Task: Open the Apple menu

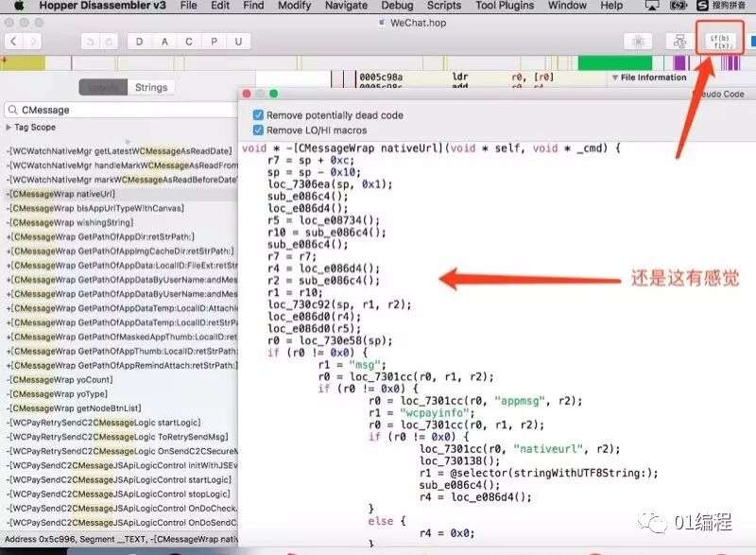Action: tap(19, 6)
